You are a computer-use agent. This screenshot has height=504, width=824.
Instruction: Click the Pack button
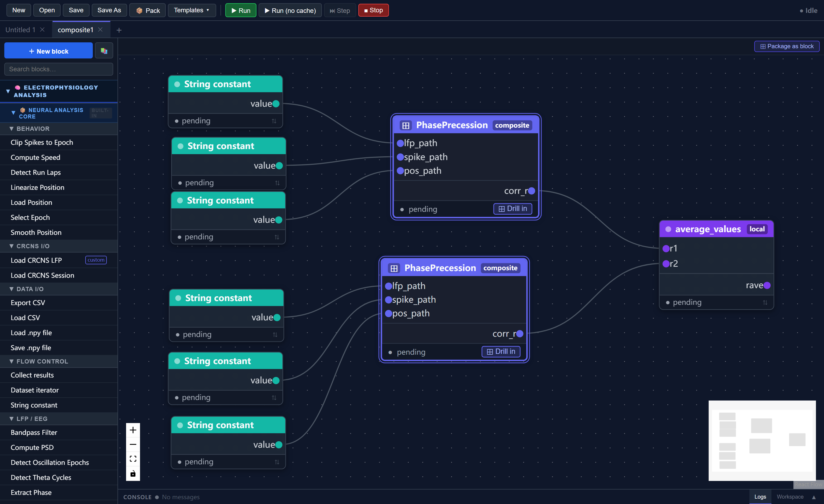tap(148, 10)
